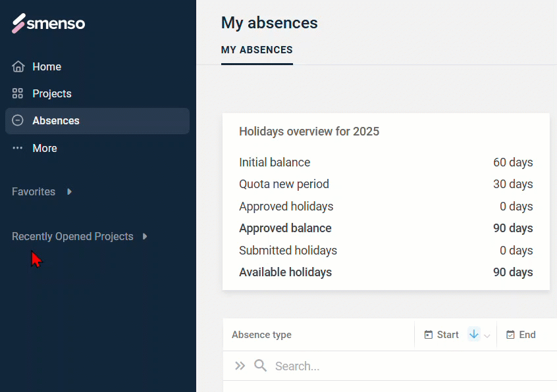Click the Absence type column header
Viewport: 557px width, 392px height.
[261, 335]
